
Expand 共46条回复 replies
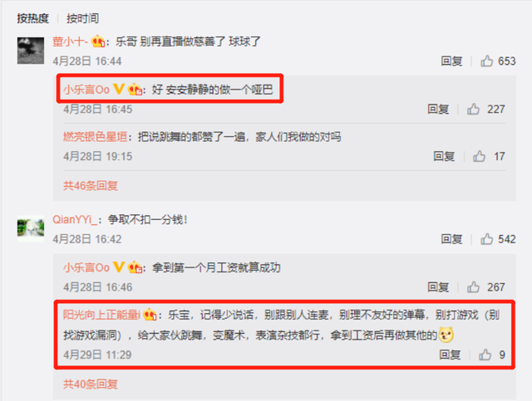(x=91, y=185)
